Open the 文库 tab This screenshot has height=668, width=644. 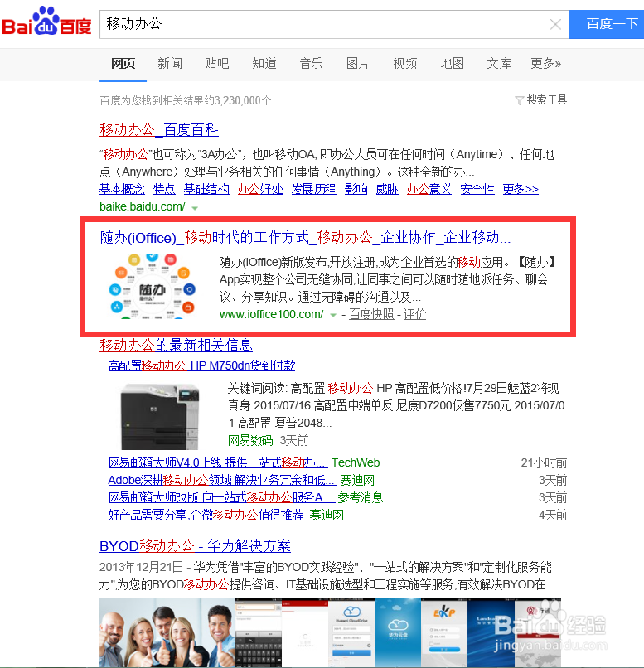[x=499, y=64]
